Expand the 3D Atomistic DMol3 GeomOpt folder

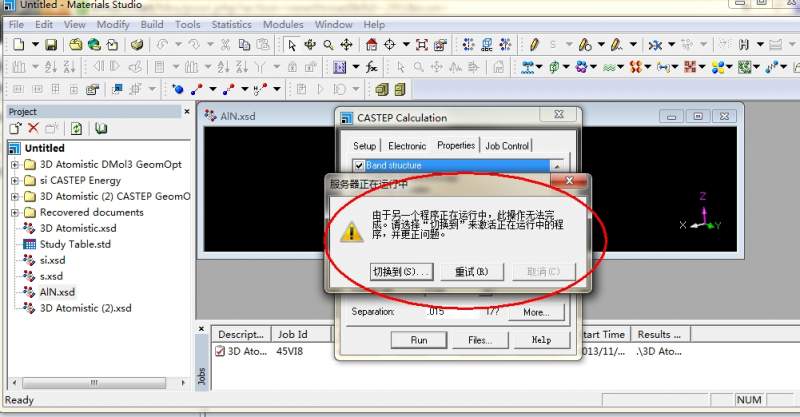click(x=15, y=164)
